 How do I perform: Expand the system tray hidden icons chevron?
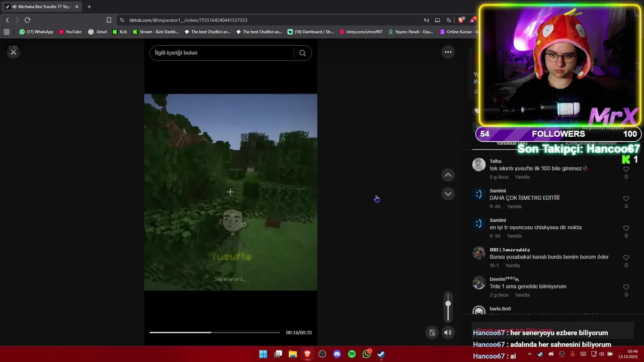529,354
